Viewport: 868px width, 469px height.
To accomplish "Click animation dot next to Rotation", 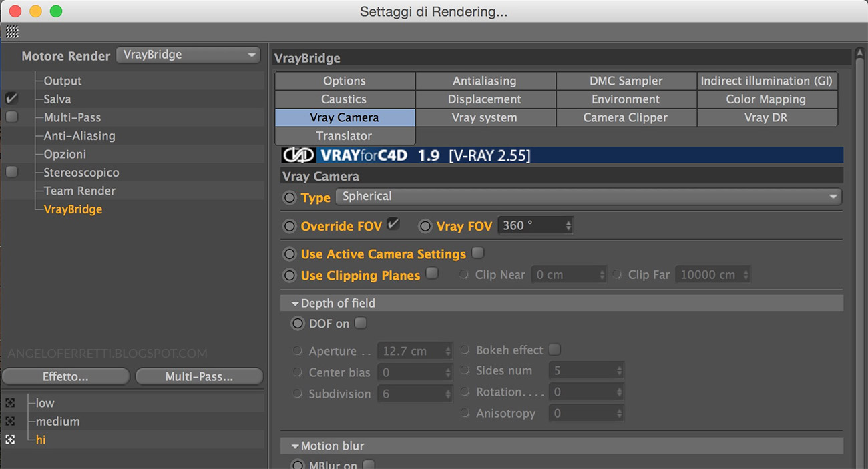I will point(465,392).
